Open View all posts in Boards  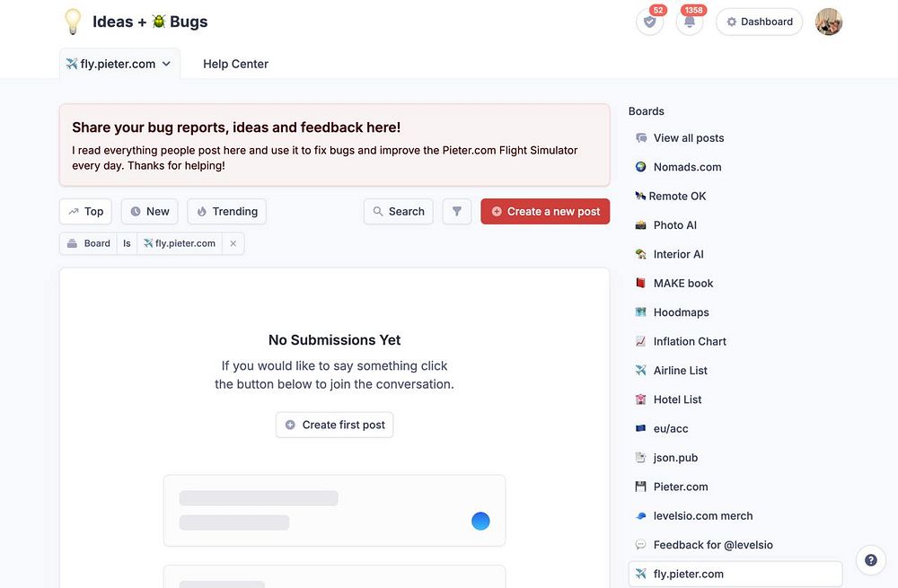tap(735, 138)
